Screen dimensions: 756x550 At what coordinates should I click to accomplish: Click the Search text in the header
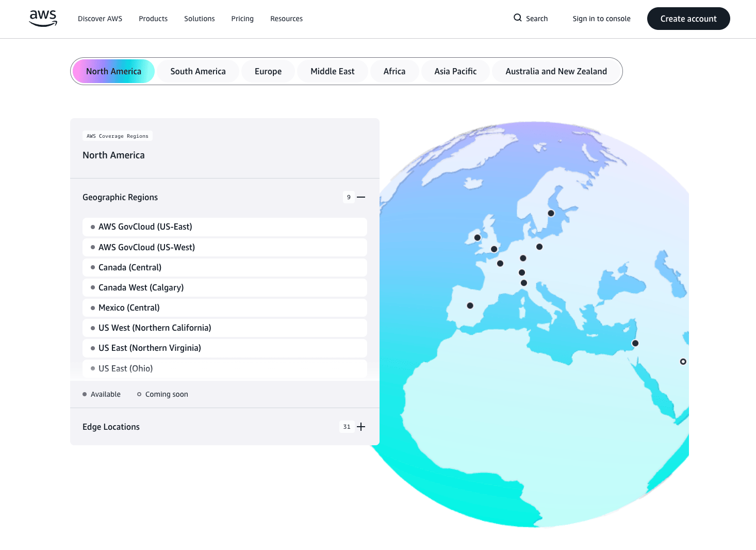[537, 19]
